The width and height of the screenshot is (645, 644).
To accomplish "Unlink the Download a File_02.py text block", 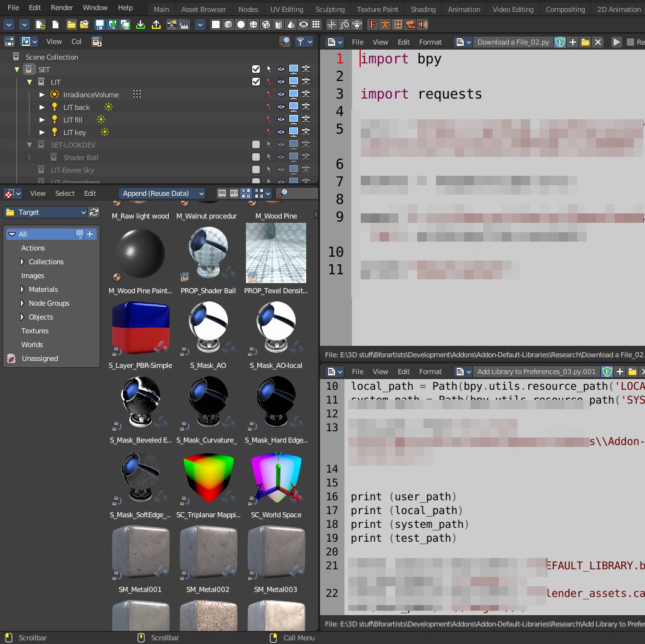I will click(x=598, y=42).
